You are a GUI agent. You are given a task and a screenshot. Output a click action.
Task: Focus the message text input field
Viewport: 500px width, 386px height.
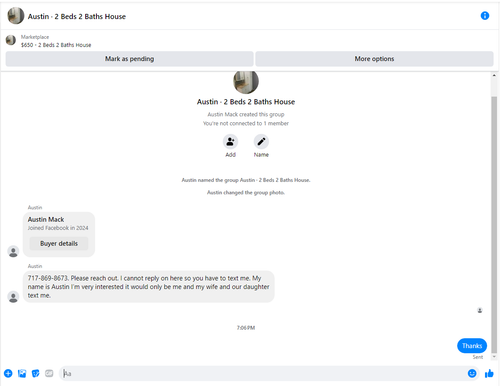263,373
